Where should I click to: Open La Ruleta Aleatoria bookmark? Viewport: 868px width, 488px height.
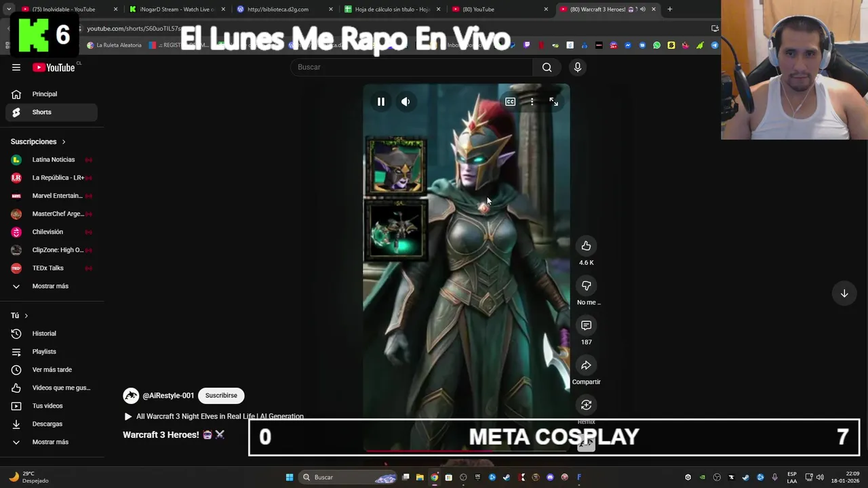point(115,45)
